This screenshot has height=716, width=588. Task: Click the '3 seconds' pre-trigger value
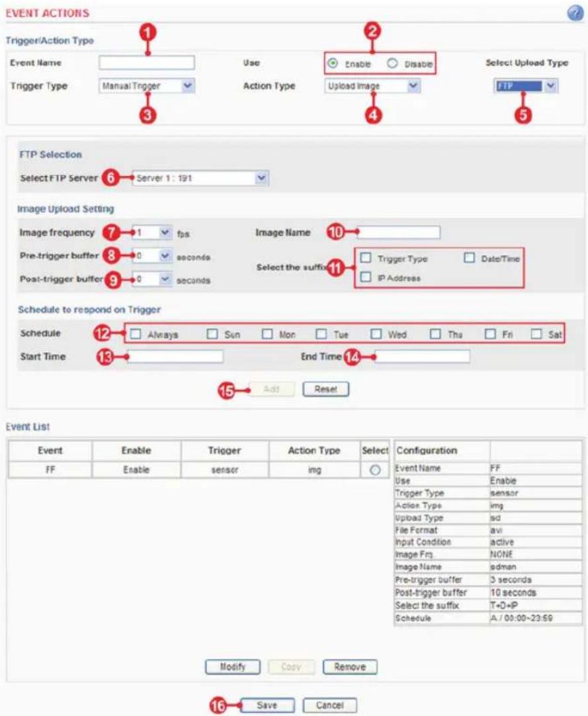[x=511, y=580]
